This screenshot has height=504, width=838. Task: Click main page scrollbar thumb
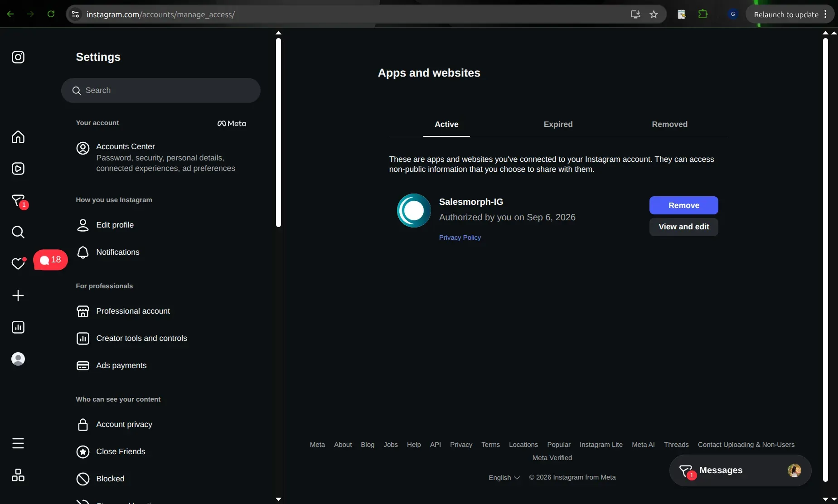pyautogui.click(x=825, y=260)
